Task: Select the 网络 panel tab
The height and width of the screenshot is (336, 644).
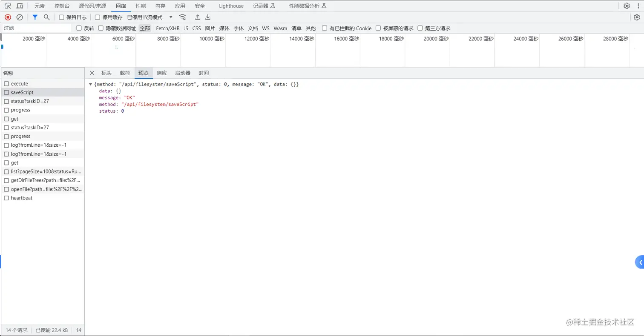Action: pos(121,6)
